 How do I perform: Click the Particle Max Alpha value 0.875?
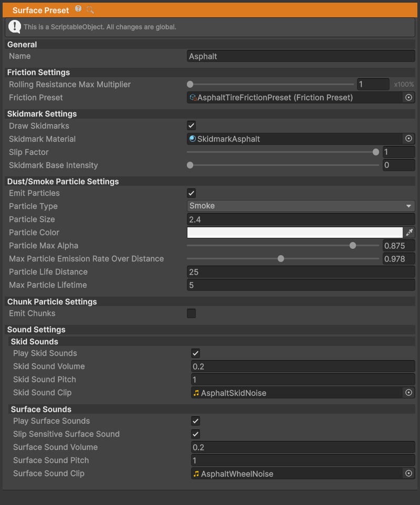[x=399, y=246]
